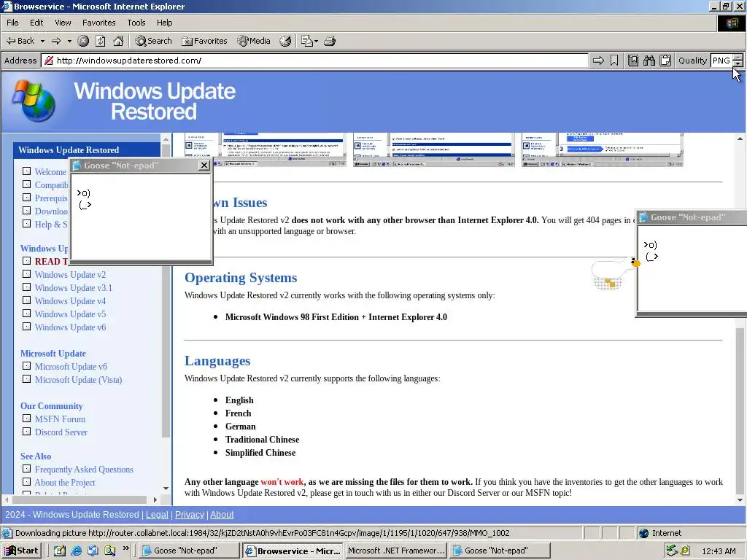This screenshot has width=747, height=560.
Task: Open the Back history dropdown arrow
Action: coord(42,41)
